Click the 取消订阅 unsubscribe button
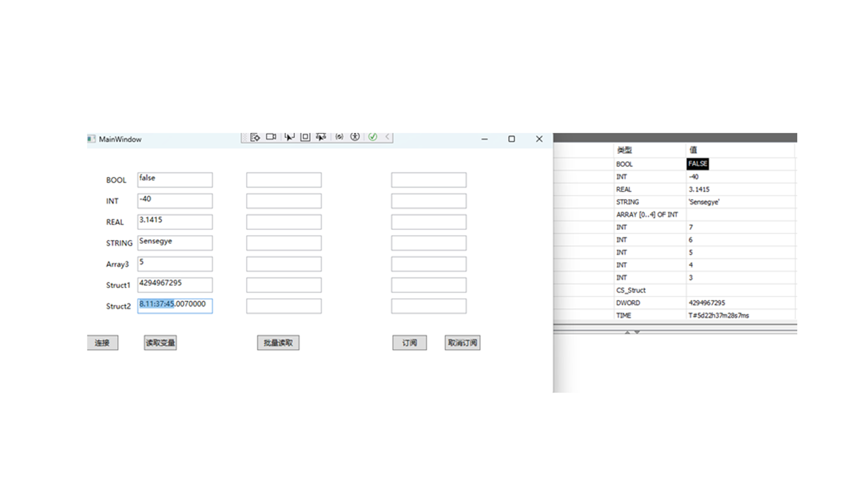Image resolution: width=868 pixels, height=488 pixels. point(462,343)
